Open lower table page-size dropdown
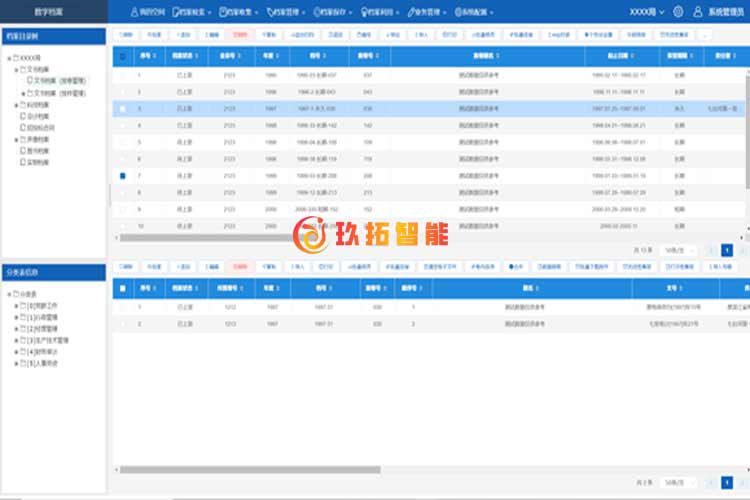This screenshot has width=750, height=500. point(678,483)
